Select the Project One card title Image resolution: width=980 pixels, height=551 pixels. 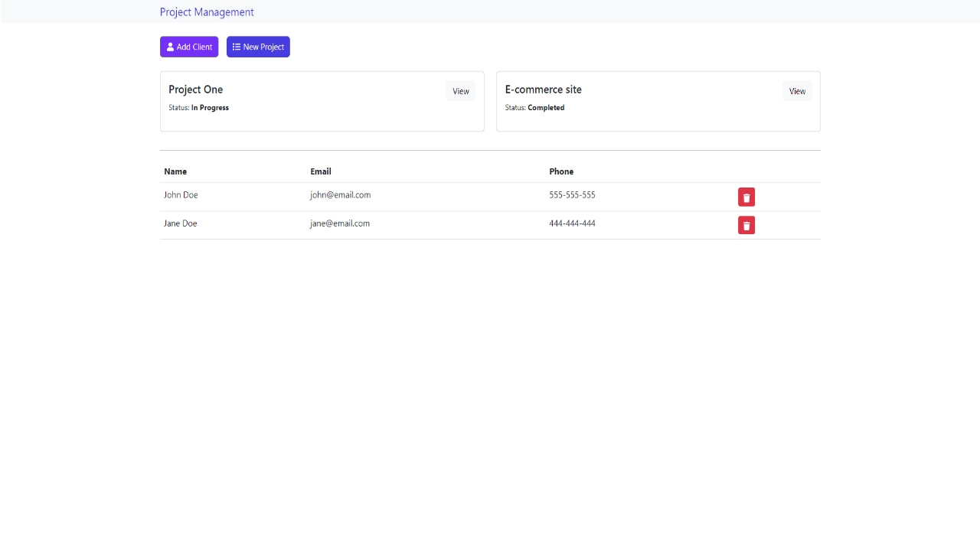click(196, 90)
